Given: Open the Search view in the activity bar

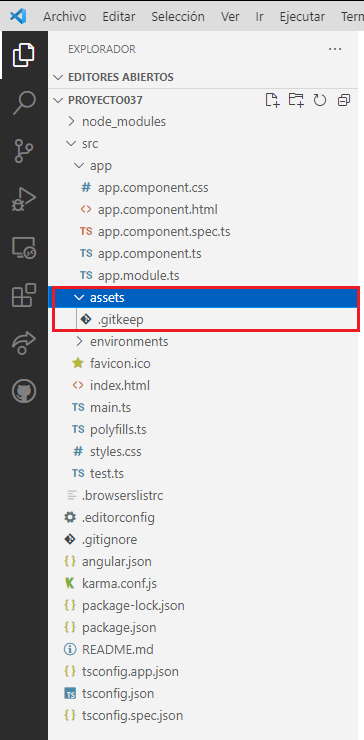Looking at the screenshot, I should (x=24, y=103).
